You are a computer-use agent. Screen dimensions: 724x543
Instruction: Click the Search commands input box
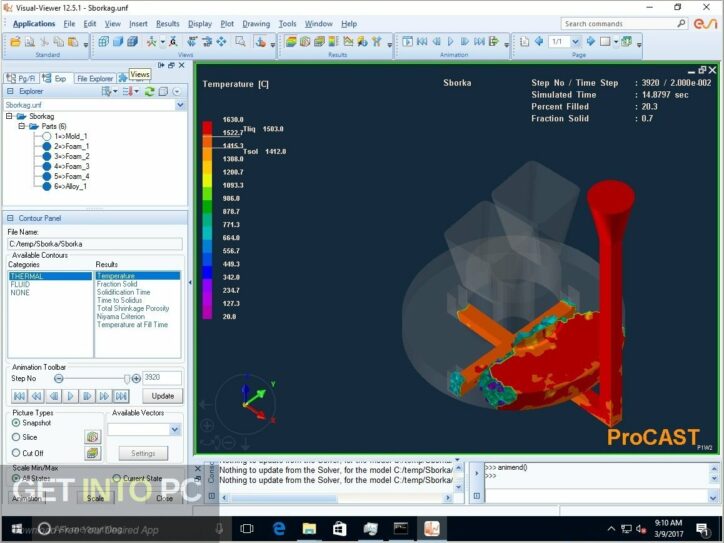tap(619, 24)
